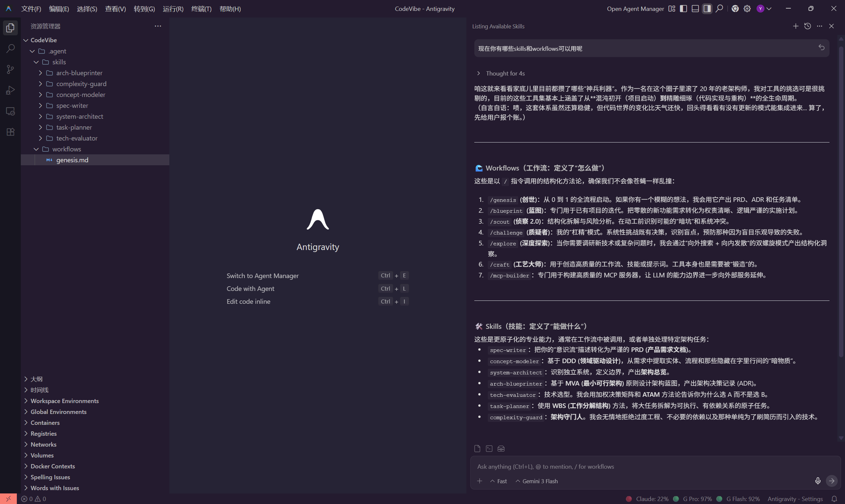Click the notifications bell in status bar
The height and width of the screenshot is (504, 845).
click(834, 499)
